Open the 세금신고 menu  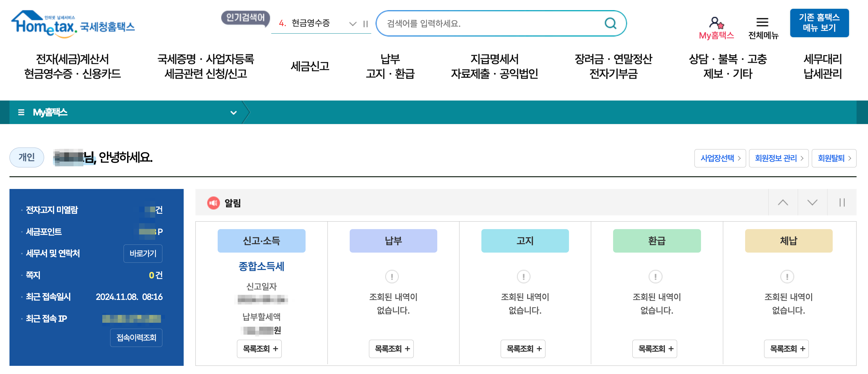[310, 66]
